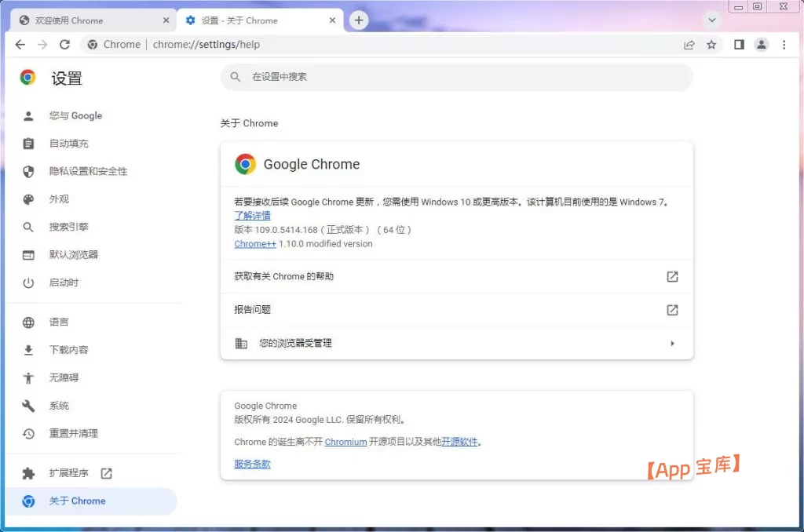
Task: Click the share icon in the address bar
Action: (x=689, y=45)
